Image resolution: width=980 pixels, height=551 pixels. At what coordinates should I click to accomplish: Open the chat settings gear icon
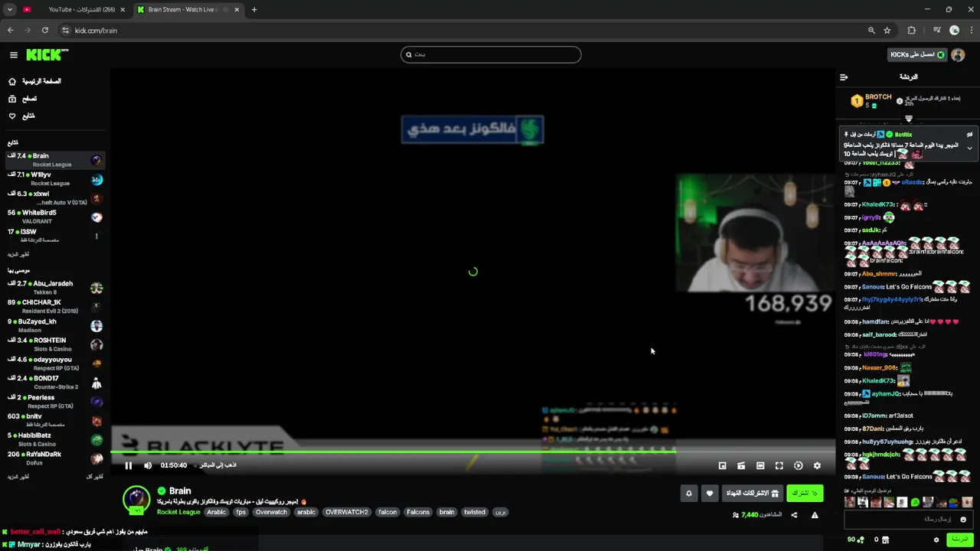[x=936, y=540]
